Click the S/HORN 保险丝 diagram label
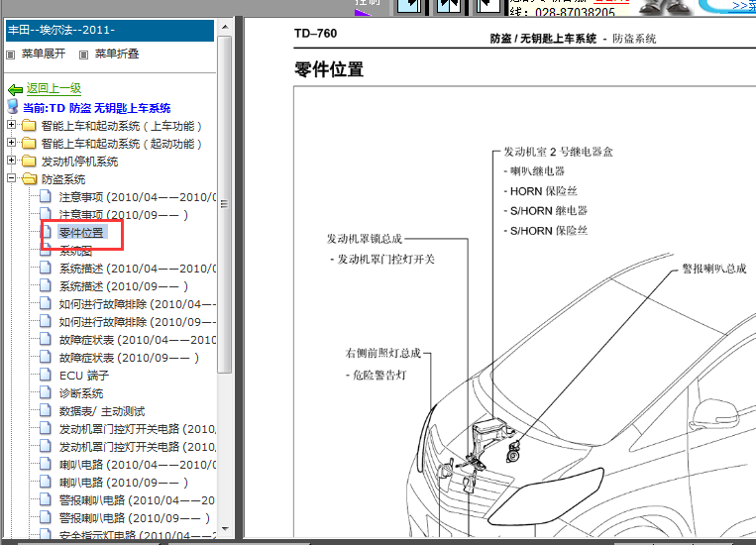The image size is (756, 545). pos(549,231)
